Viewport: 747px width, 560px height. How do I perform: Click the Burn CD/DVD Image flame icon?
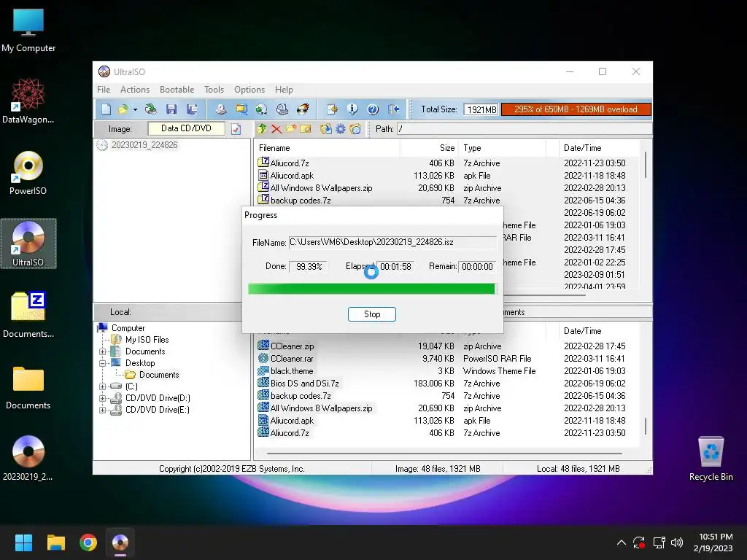point(303,109)
